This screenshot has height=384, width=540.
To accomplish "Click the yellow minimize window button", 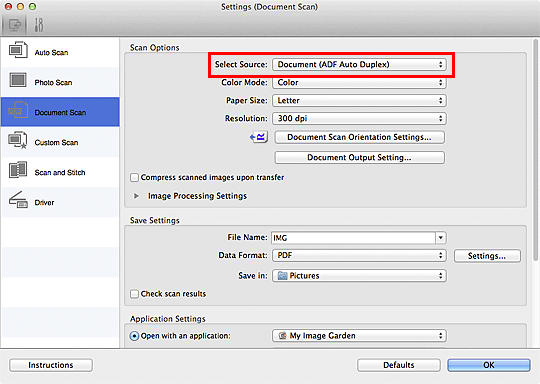I will pyautogui.click(x=20, y=7).
